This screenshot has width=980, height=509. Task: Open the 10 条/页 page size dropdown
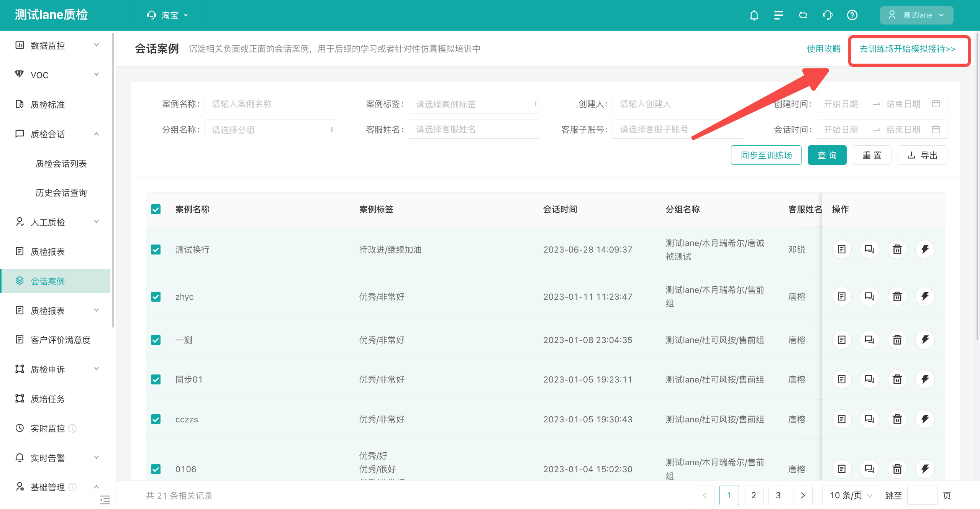coord(851,496)
